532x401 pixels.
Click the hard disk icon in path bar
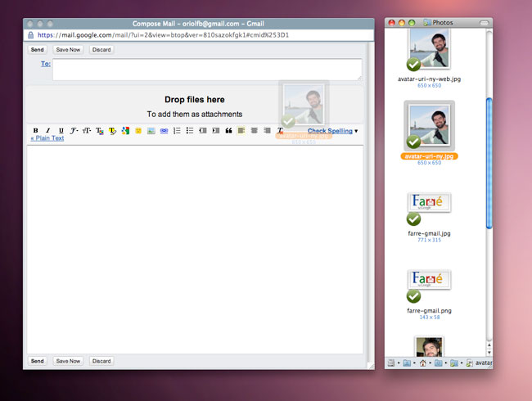tap(391, 363)
